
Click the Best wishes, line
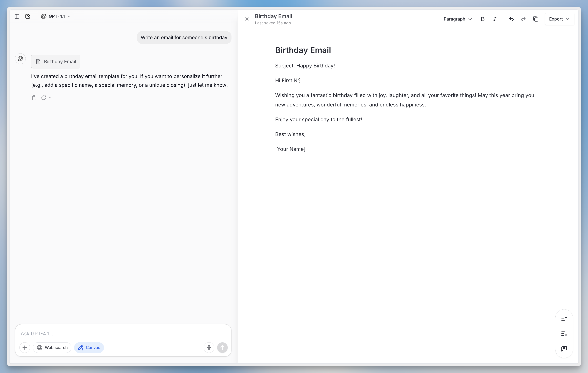click(290, 134)
